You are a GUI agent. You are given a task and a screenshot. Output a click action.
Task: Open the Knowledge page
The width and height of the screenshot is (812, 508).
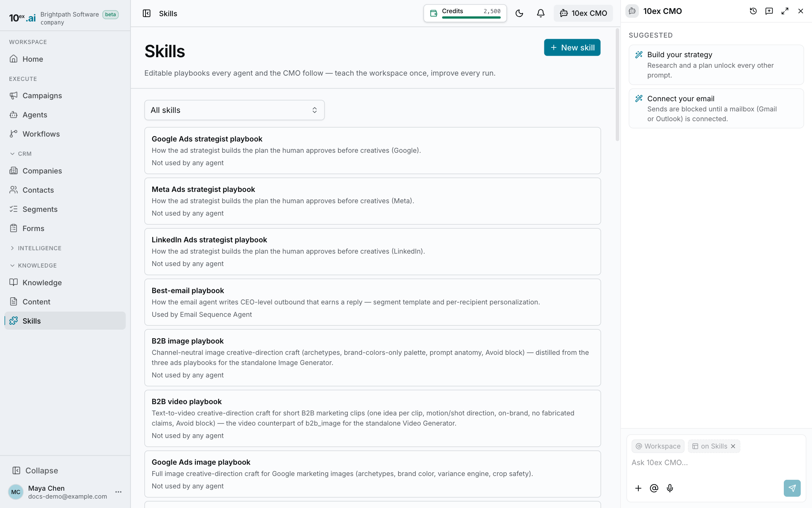(x=65, y=283)
